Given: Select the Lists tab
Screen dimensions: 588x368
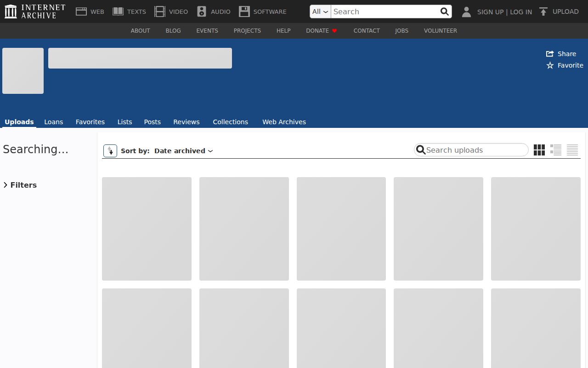Looking at the screenshot, I should pyautogui.click(x=124, y=122).
